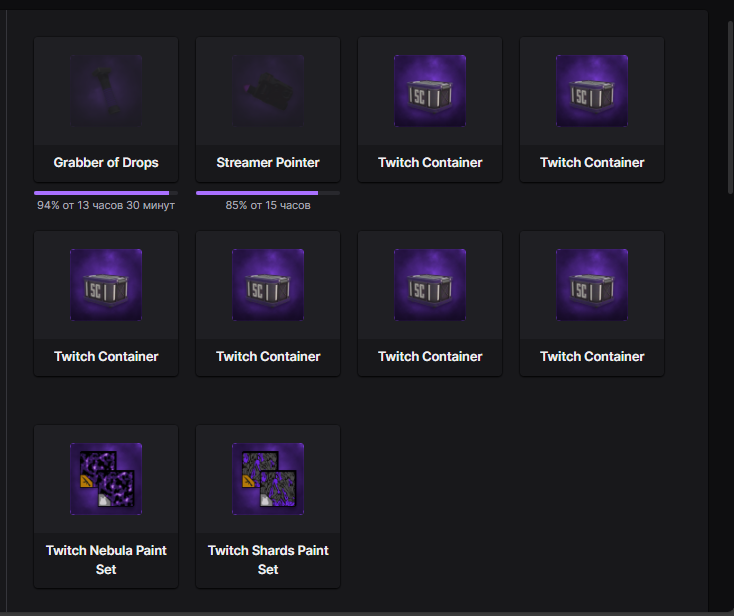Click the Twitch Nebula Paint Set icon

106,478
